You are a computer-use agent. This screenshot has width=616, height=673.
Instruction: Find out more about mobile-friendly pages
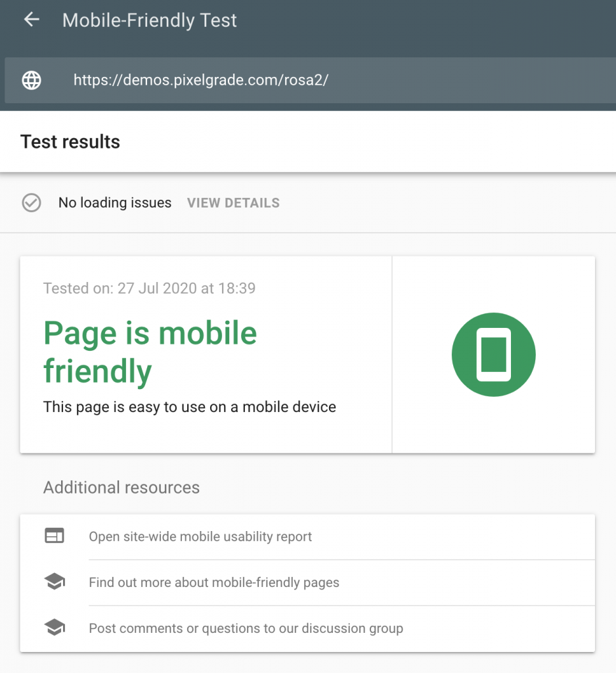(214, 582)
